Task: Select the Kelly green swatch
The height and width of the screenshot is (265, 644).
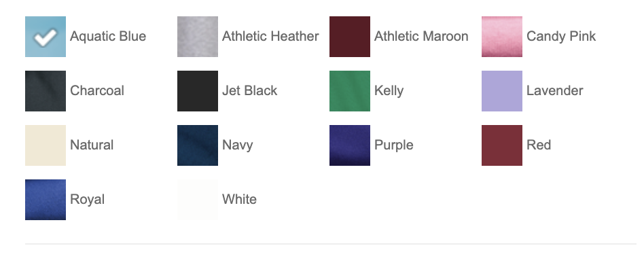Action: pos(350,91)
